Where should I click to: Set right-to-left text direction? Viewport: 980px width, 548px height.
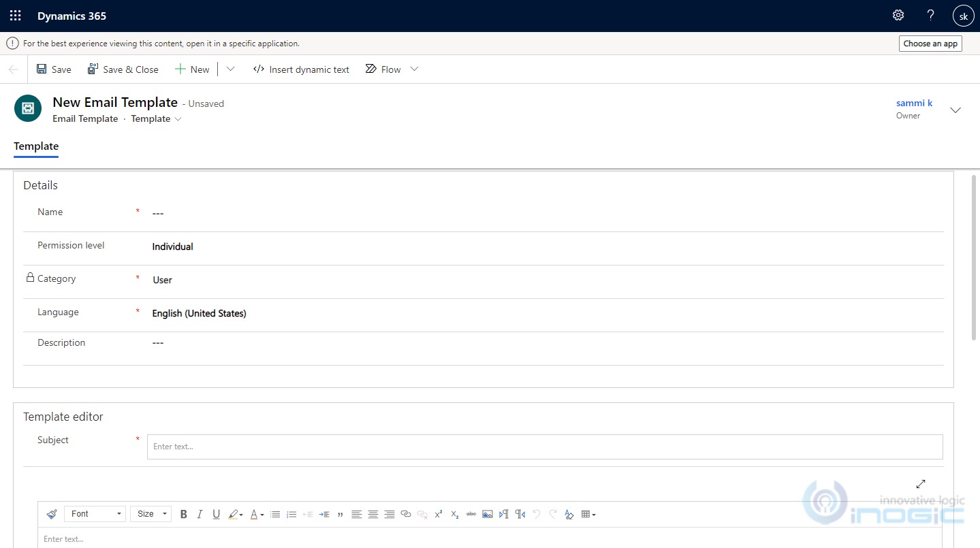[x=520, y=514]
